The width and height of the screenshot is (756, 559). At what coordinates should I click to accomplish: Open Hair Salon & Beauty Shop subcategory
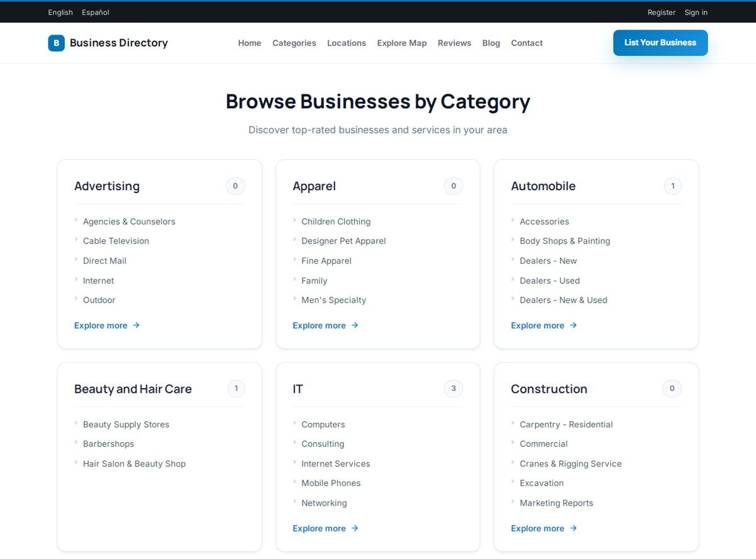pos(134,464)
